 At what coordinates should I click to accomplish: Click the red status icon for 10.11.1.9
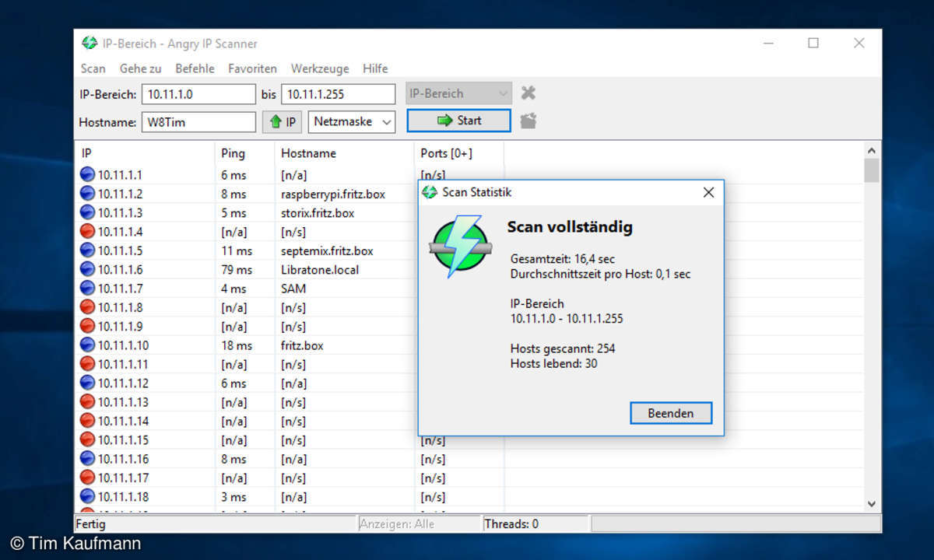[87, 326]
